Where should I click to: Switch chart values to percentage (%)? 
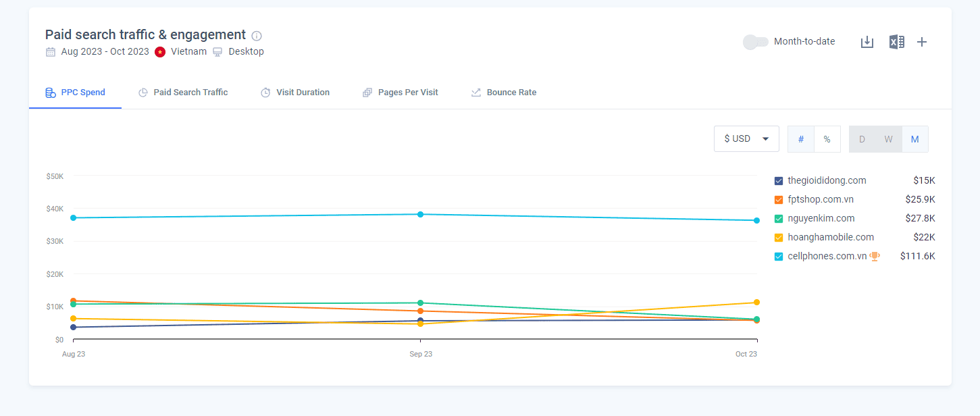point(827,139)
